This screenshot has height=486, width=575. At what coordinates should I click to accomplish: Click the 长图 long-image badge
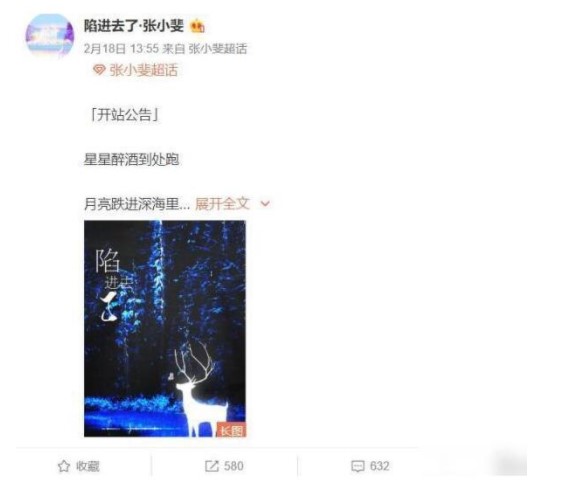tap(231, 430)
